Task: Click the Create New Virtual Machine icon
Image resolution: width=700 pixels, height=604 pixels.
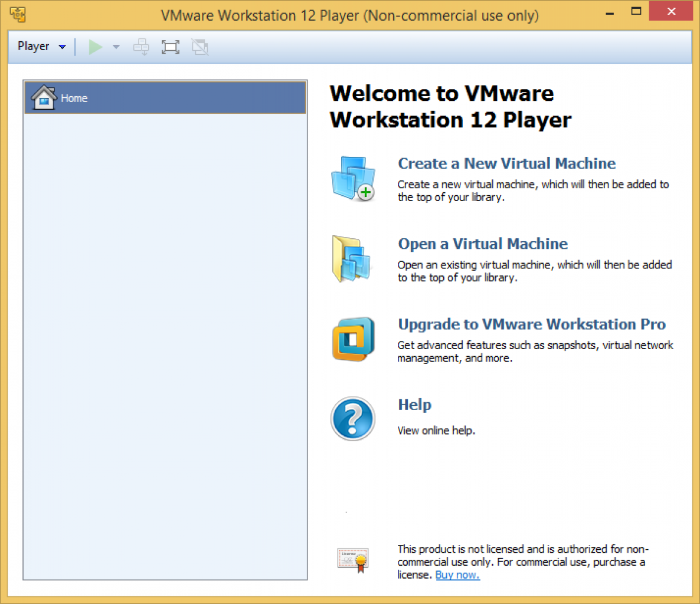Action: click(x=353, y=179)
